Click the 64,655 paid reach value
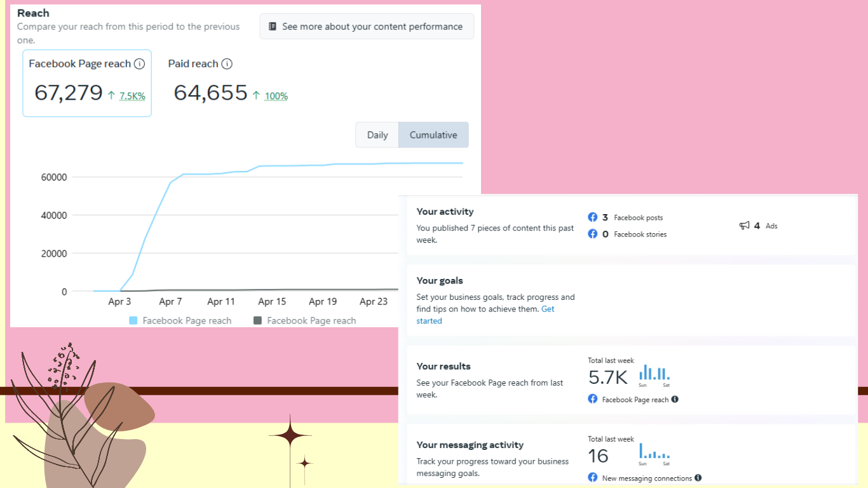868x488 pixels. 210,93
